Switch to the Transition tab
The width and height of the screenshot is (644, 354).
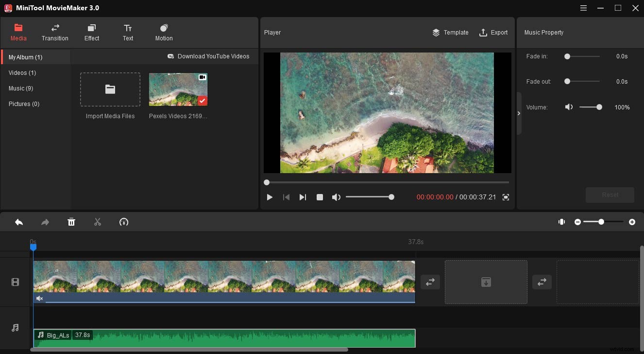pos(55,33)
